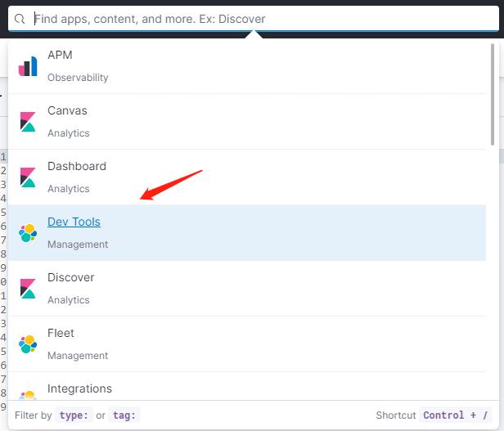
Task: Click the tag: filter badge
Action: pyautogui.click(x=124, y=415)
